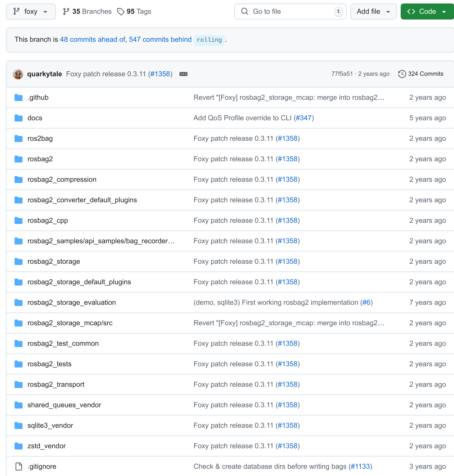
Task: Visit the quarkytale author name link
Action: click(x=45, y=74)
